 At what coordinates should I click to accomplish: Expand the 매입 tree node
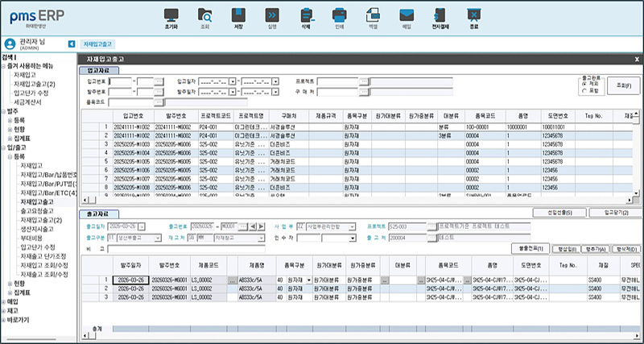click(4, 301)
